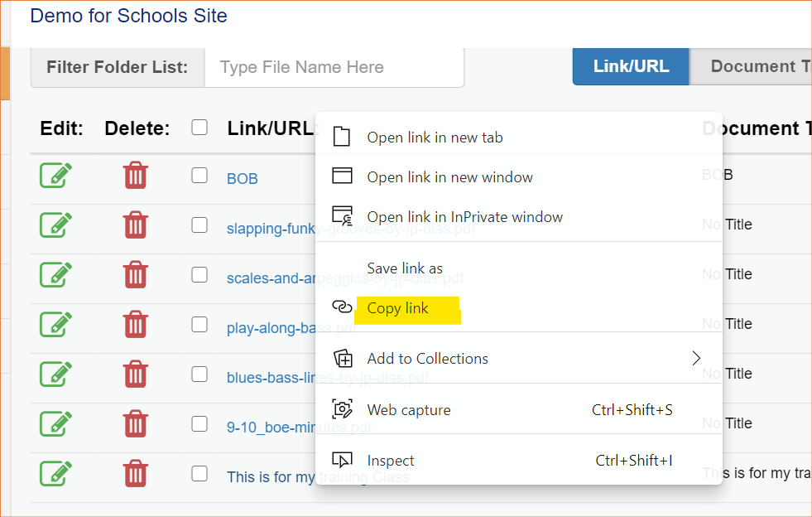
Task: Toggle the select-all checkbox in header
Action: click(199, 127)
